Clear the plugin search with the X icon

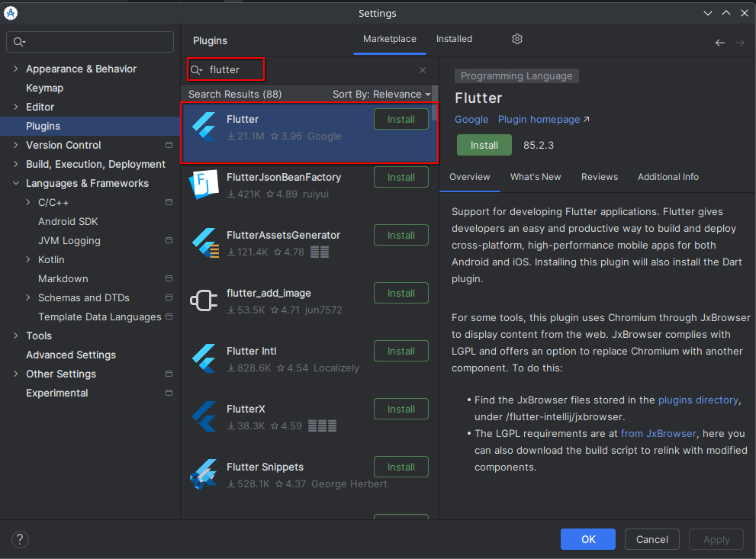click(x=423, y=70)
